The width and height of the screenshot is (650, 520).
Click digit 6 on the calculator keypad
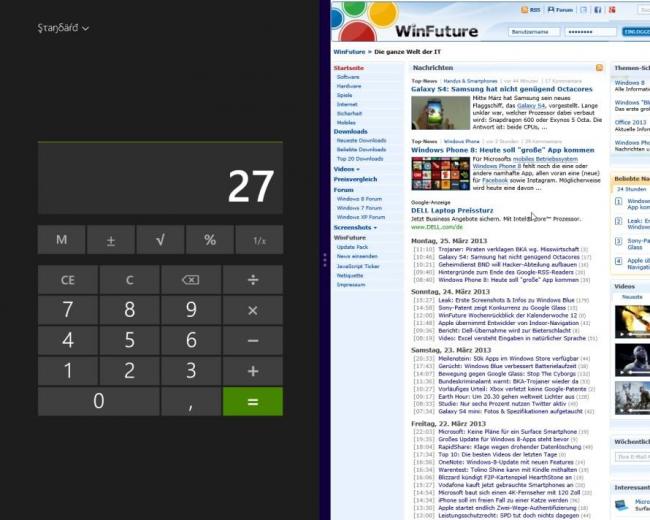click(x=191, y=340)
